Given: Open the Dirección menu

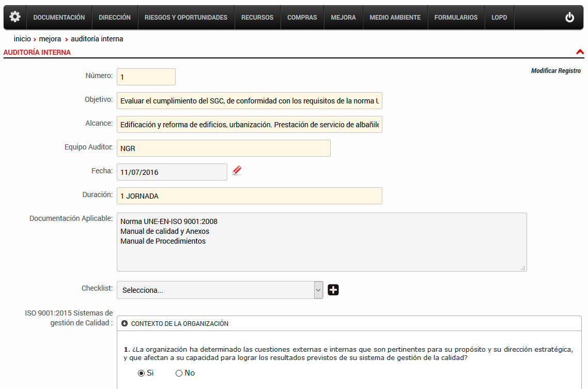Looking at the screenshot, I should tap(115, 17).
